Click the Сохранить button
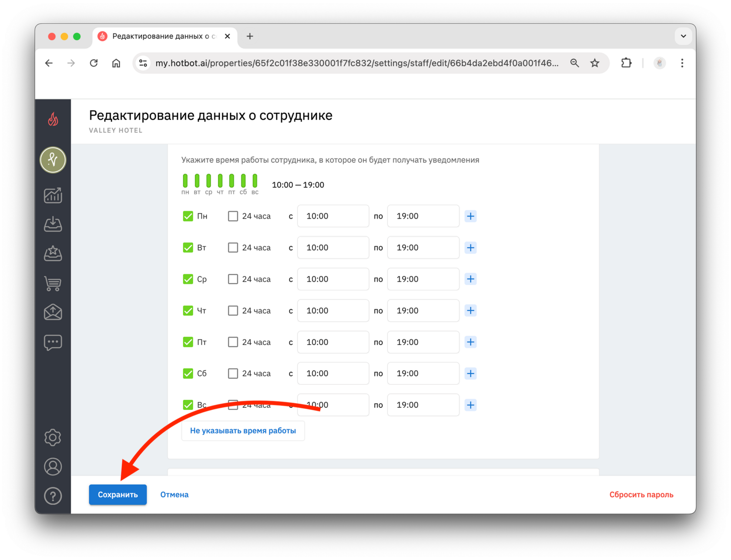Image resolution: width=731 pixels, height=560 pixels. click(118, 495)
